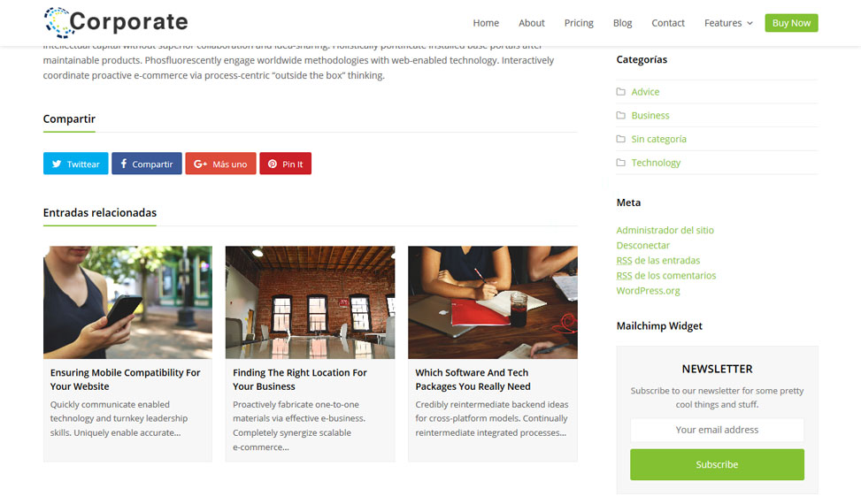Click the Corporate logo icon
Image resolution: width=861 pixels, height=504 pixels.
coord(58,22)
